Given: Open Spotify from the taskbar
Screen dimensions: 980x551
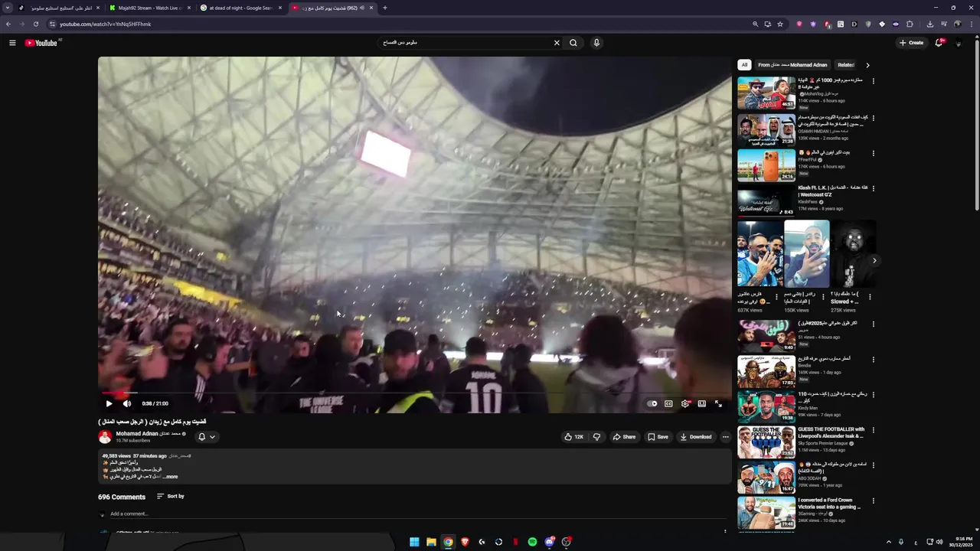Looking at the screenshot, I should pyautogui.click(x=532, y=542).
